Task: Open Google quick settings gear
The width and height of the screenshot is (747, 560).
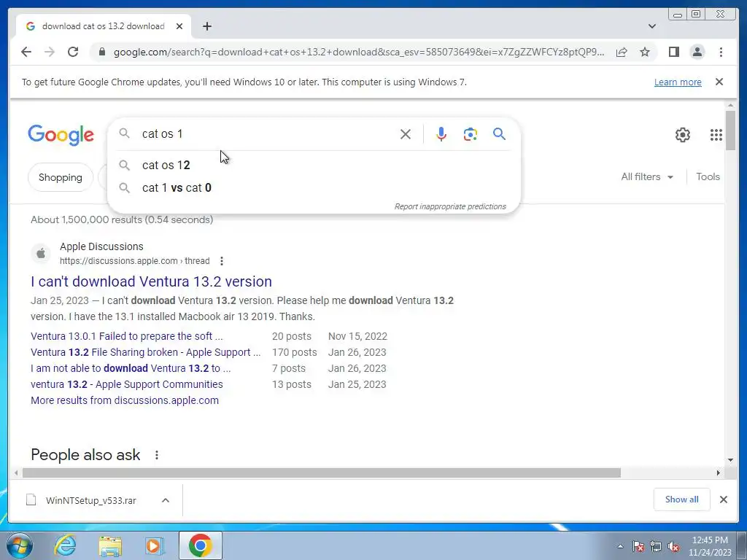Action: (683, 135)
